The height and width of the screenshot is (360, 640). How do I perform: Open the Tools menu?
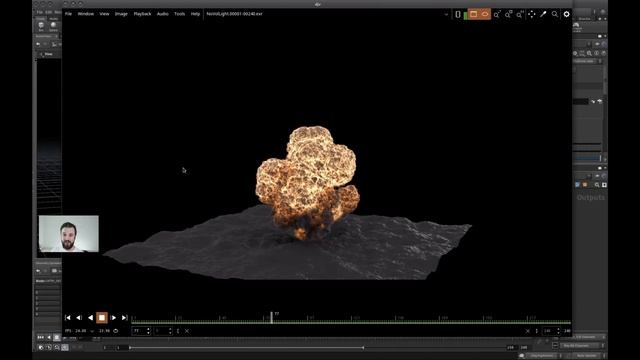click(180, 14)
